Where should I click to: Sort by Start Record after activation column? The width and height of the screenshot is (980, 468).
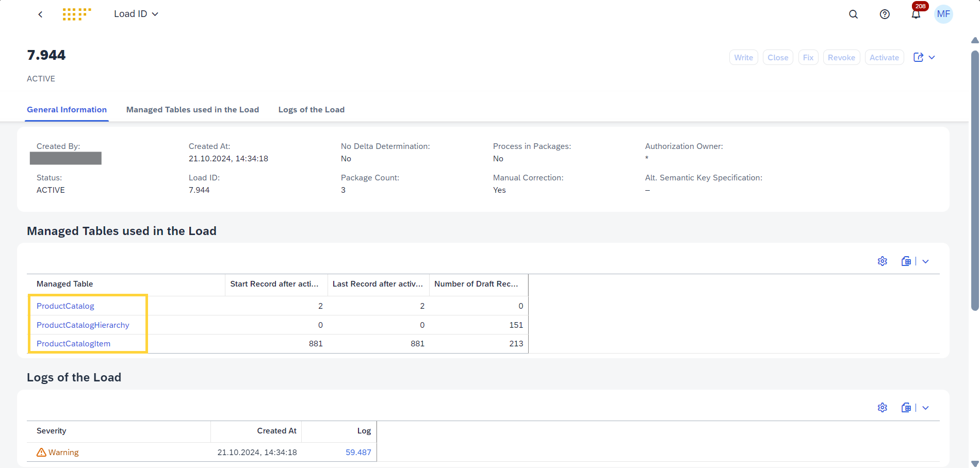click(x=276, y=284)
